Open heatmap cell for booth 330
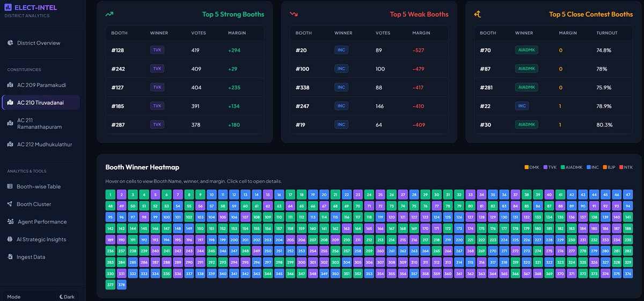Screen dimensions: 644x301 click(110, 274)
